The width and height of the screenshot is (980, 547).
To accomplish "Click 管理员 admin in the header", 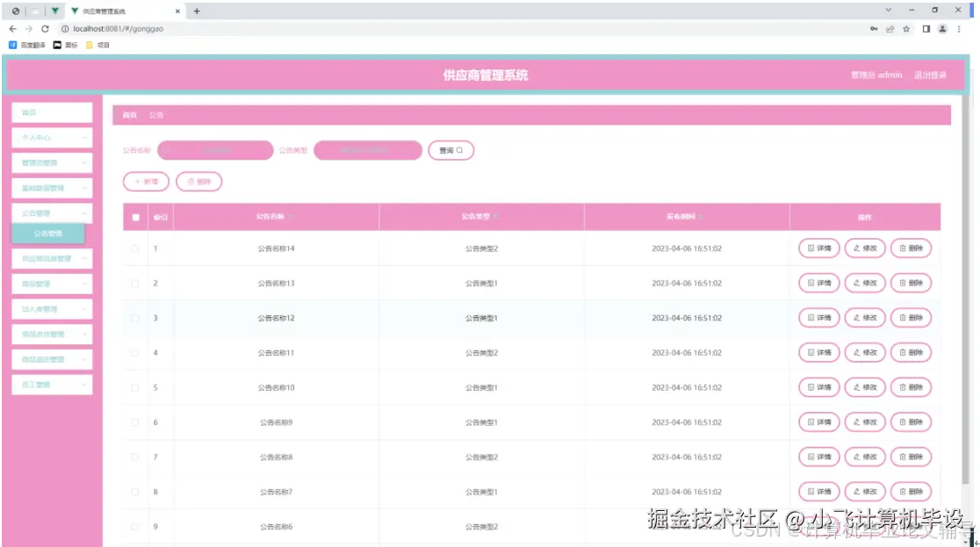I will 876,75.
